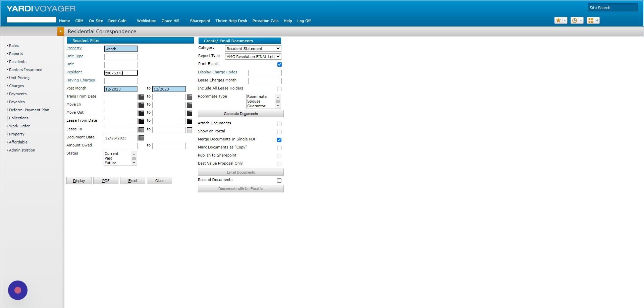Open the Display Charge Codes link
The image size is (644, 308).
217,72
